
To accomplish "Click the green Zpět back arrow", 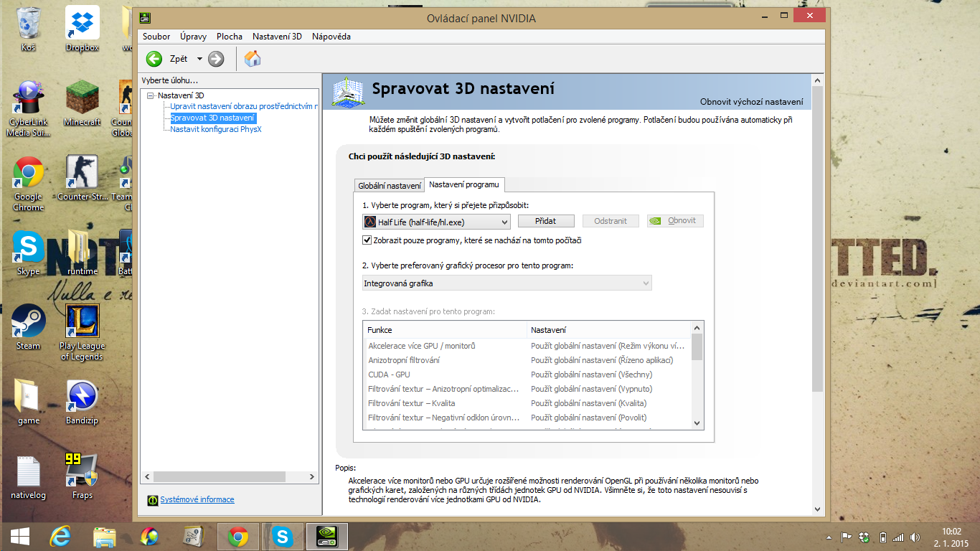I will click(154, 59).
